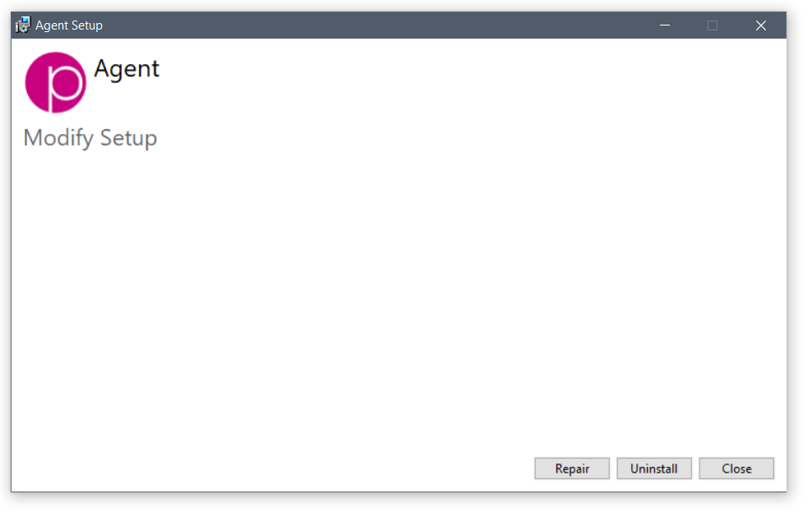The height and width of the screenshot is (517, 812).
Task: Click the Modify Setup heading
Action: [x=90, y=138]
